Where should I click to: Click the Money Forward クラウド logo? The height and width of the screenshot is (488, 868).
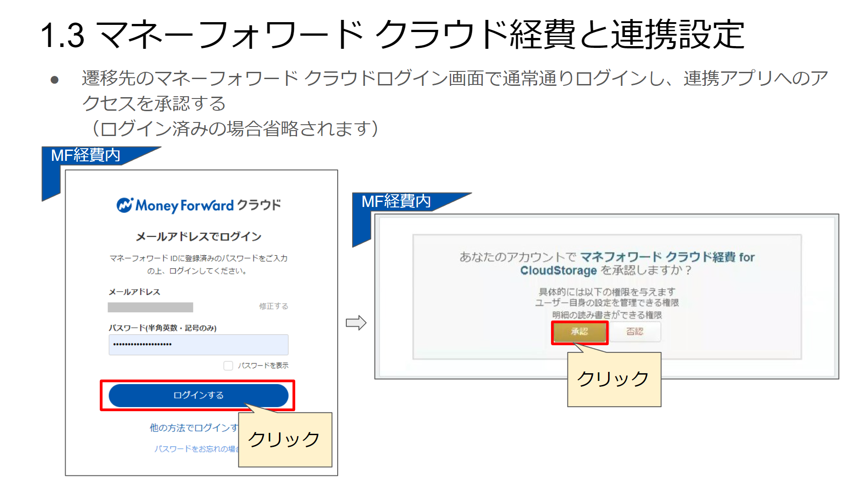coord(198,205)
